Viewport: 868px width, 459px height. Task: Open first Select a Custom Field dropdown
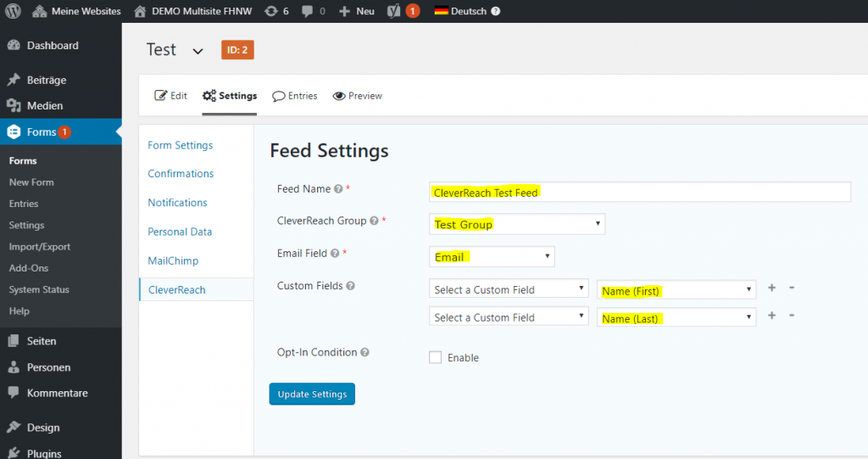pyautogui.click(x=509, y=288)
